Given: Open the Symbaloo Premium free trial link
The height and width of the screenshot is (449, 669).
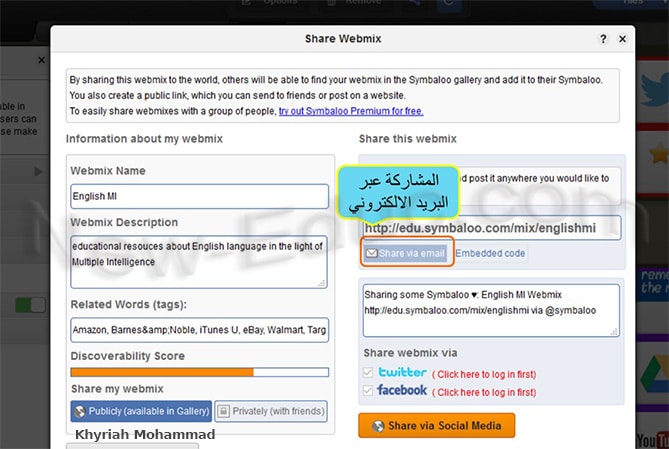Looking at the screenshot, I should 351,111.
